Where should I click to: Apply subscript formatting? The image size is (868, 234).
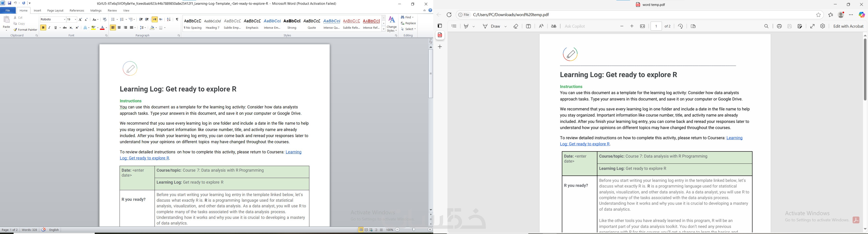[x=71, y=28]
